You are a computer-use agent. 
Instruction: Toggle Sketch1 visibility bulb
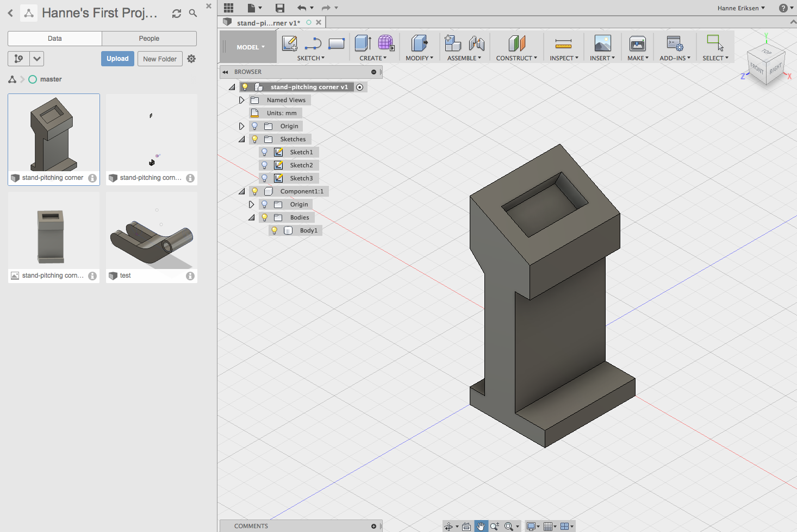[265, 152]
